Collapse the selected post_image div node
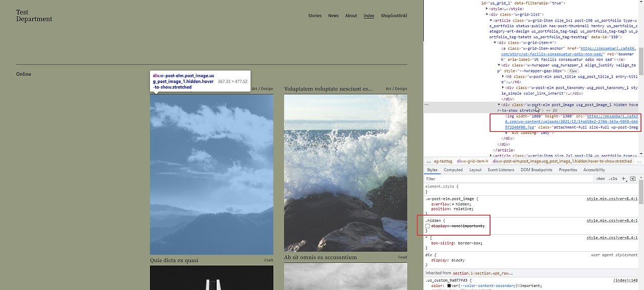 (499, 105)
